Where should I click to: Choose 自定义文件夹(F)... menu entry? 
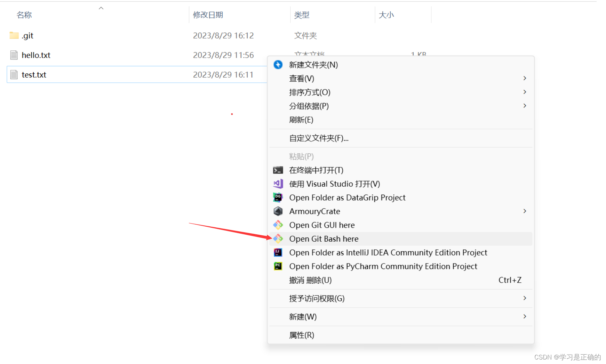(401, 138)
